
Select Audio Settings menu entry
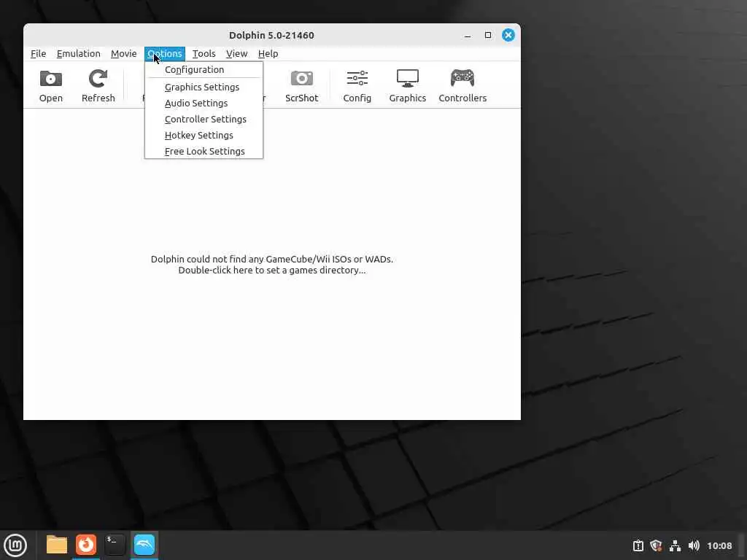click(204, 103)
